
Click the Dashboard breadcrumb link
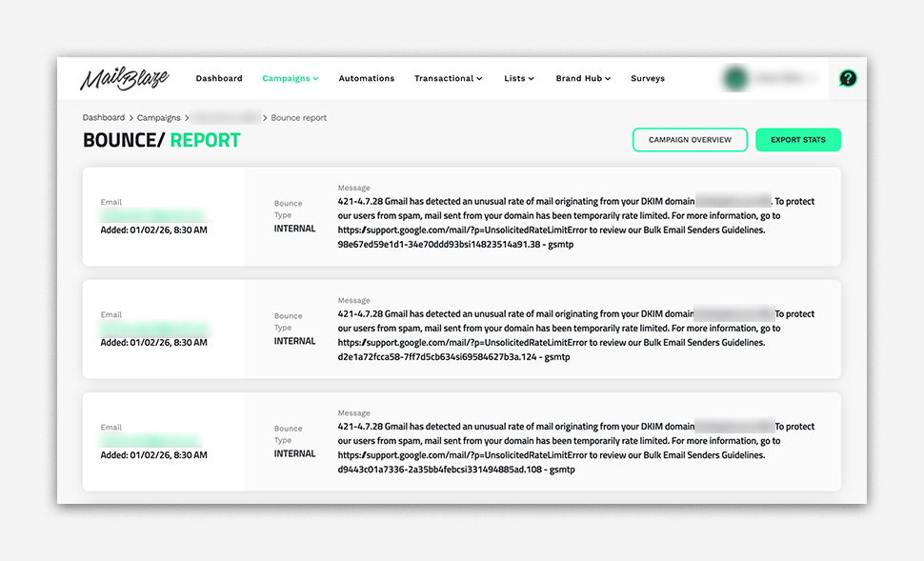coord(104,118)
